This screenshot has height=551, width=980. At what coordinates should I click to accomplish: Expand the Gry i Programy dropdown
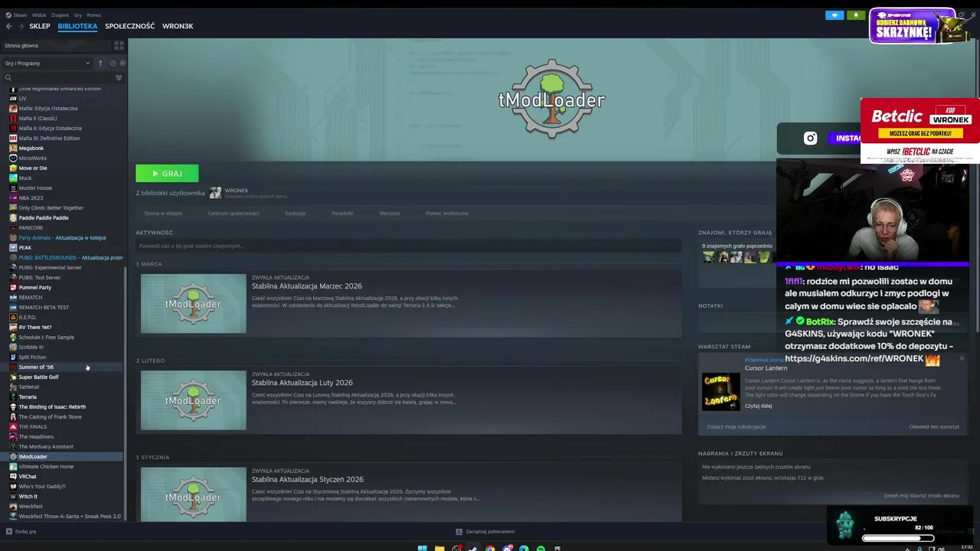47,63
